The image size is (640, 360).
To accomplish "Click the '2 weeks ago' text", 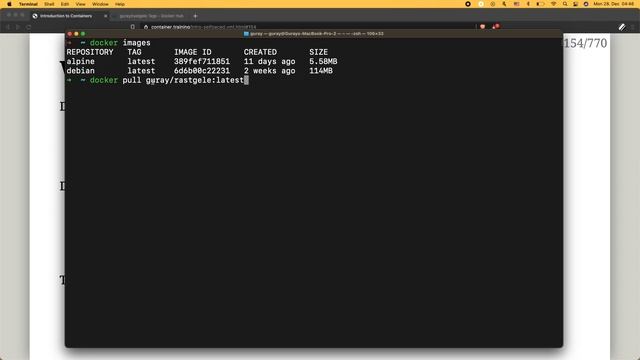I will point(269,71).
